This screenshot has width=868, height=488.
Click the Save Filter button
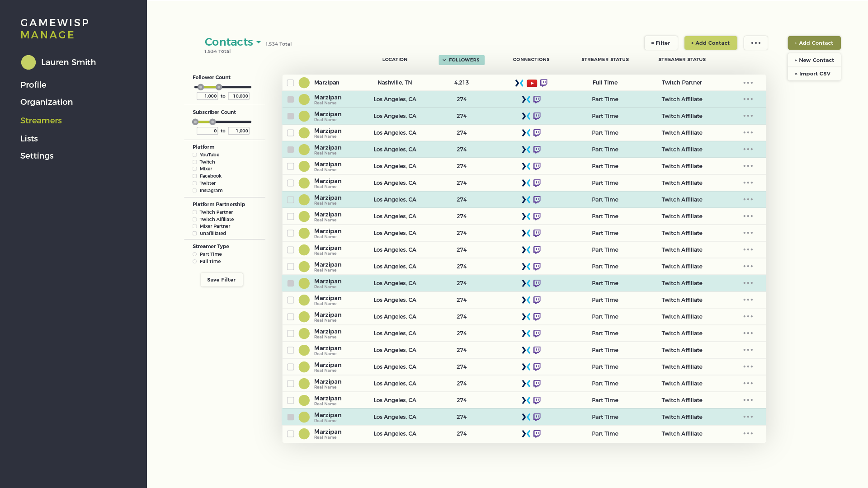coord(222,280)
